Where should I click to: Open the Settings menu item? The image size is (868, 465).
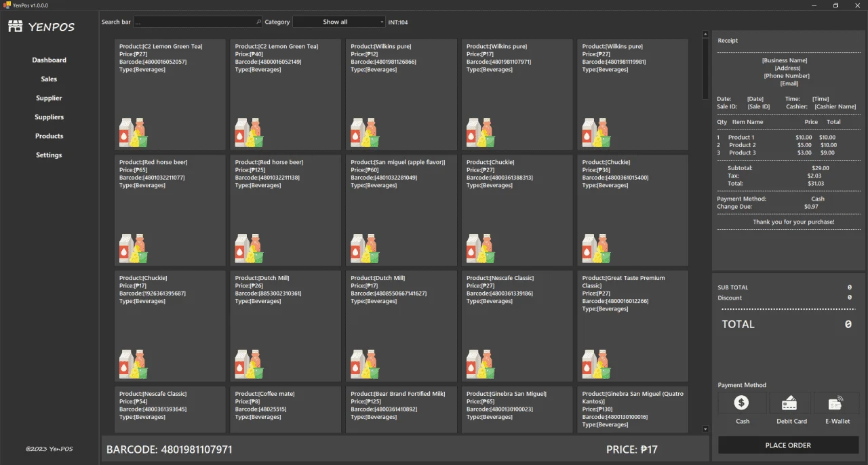(49, 155)
